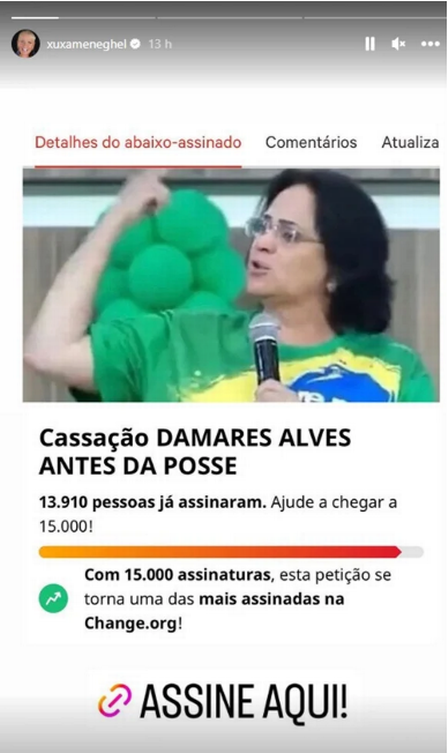Viewport: 448px width, 753px height.
Task: Click the verified badge next to username
Action: (135, 44)
